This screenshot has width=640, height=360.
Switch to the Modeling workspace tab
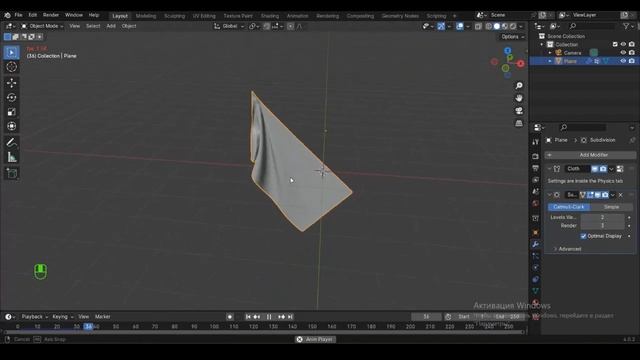[x=146, y=16]
